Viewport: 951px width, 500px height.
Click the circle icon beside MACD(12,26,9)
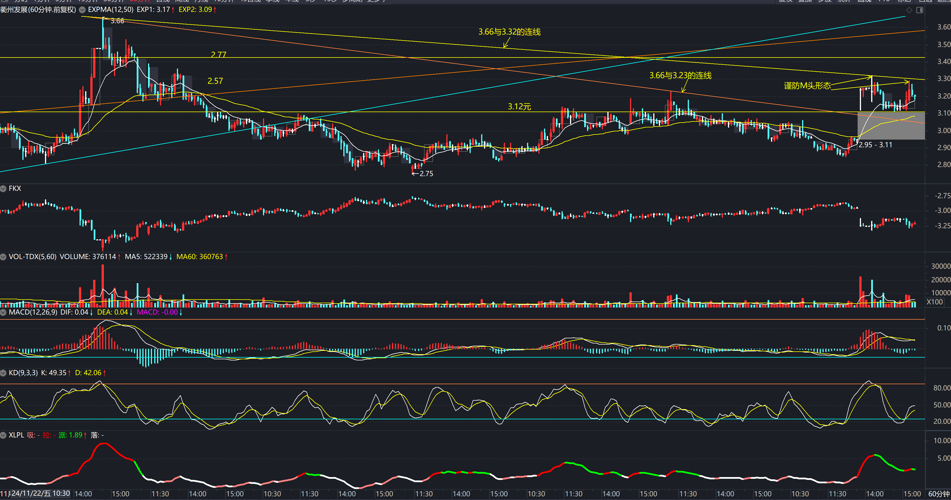[x=4, y=312]
